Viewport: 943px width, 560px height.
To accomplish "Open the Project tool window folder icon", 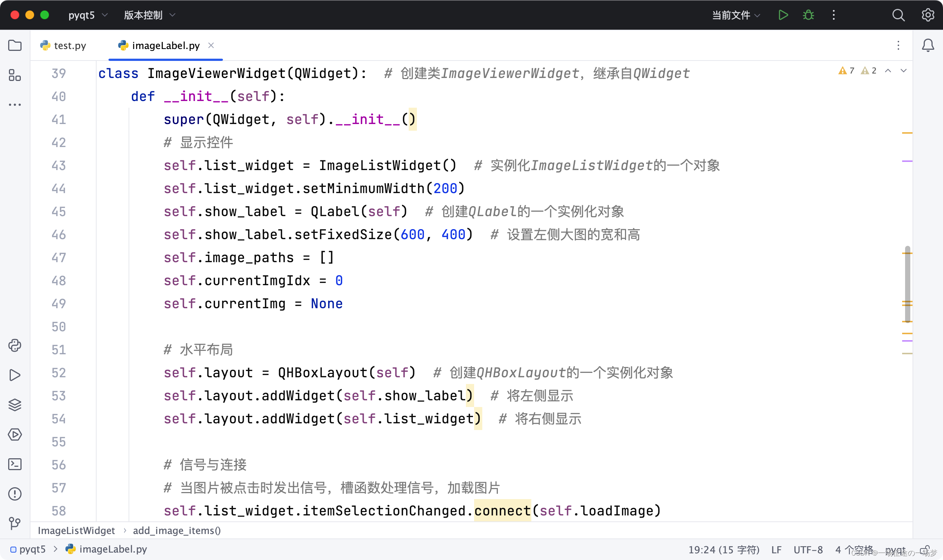I will tap(15, 45).
